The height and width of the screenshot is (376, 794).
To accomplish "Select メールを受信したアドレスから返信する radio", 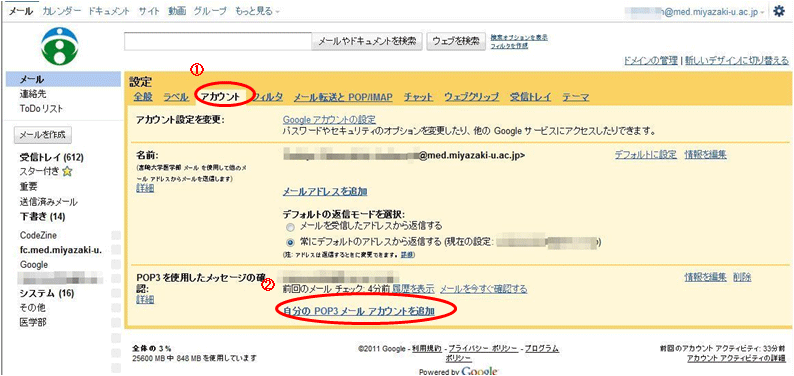I will pyautogui.click(x=290, y=227).
